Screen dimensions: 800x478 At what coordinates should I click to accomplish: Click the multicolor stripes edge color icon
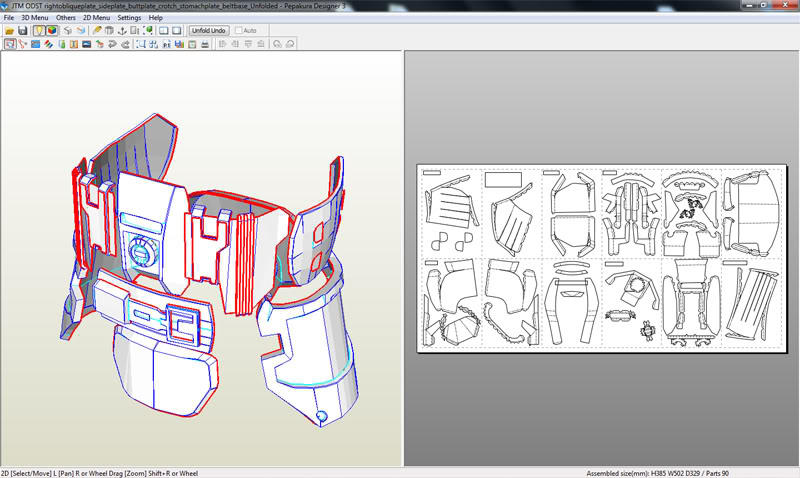tap(48, 44)
